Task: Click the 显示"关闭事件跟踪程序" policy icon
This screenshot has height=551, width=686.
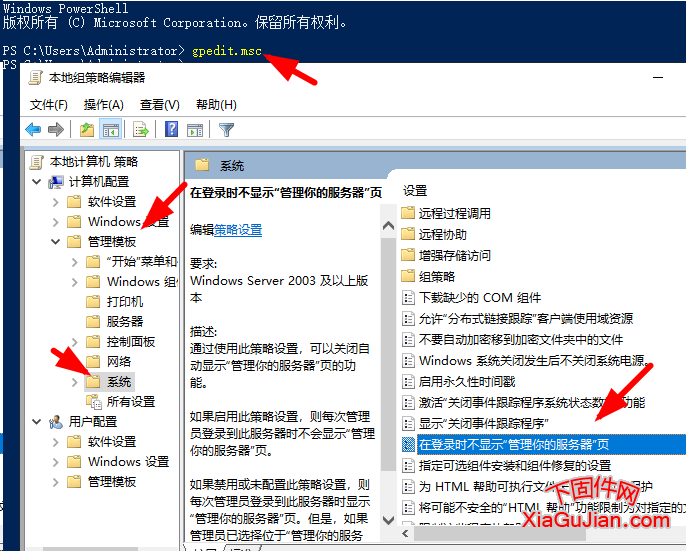Action: pyautogui.click(x=408, y=424)
